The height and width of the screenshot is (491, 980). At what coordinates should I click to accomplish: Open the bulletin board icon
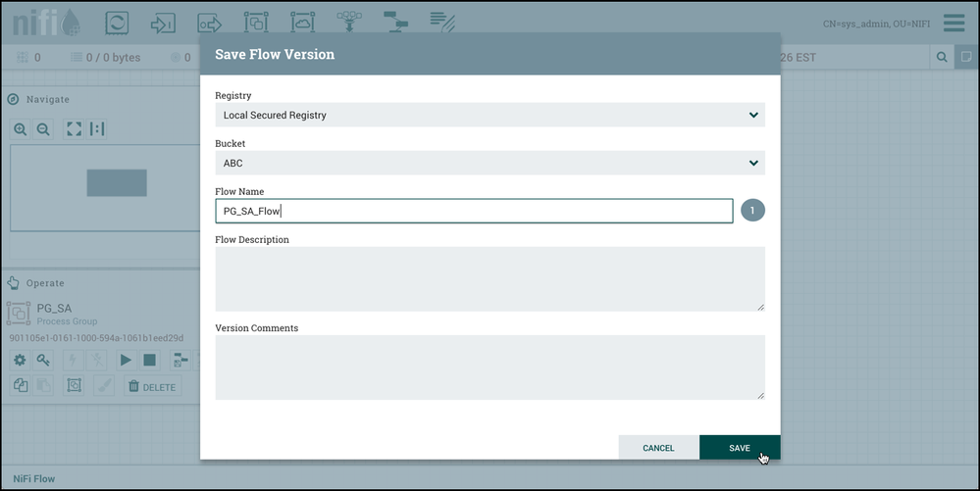(x=966, y=57)
